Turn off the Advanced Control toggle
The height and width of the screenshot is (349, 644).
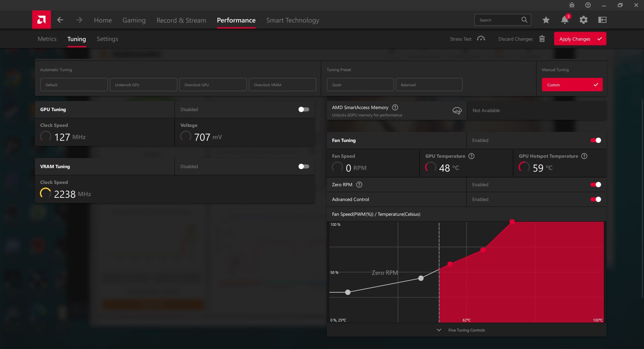(x=596, y=199)
